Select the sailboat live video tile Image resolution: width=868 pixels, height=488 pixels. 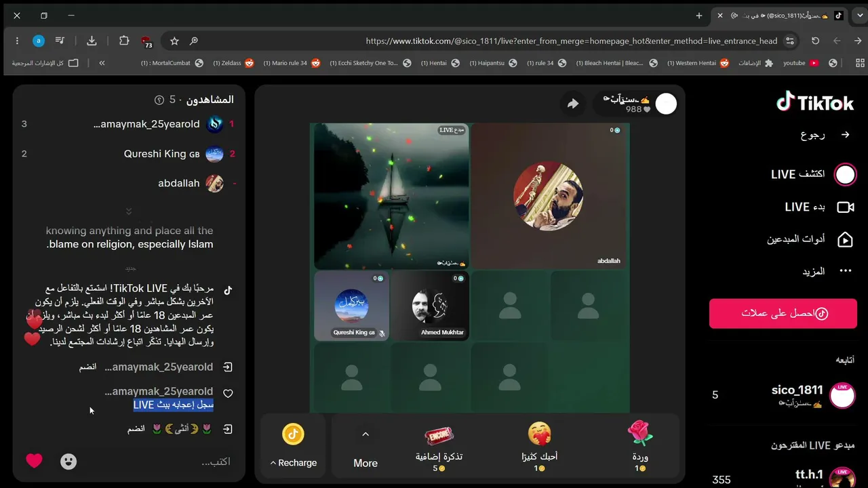(x=391, y=196)
